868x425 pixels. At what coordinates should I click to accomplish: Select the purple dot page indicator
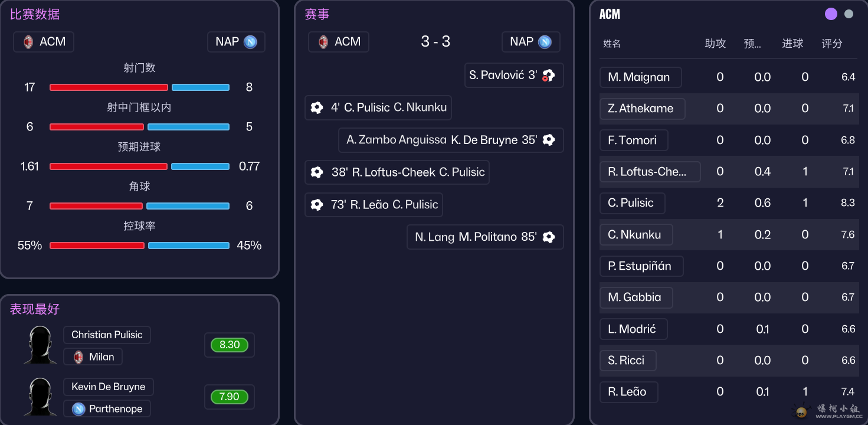(x=831, y=14)
